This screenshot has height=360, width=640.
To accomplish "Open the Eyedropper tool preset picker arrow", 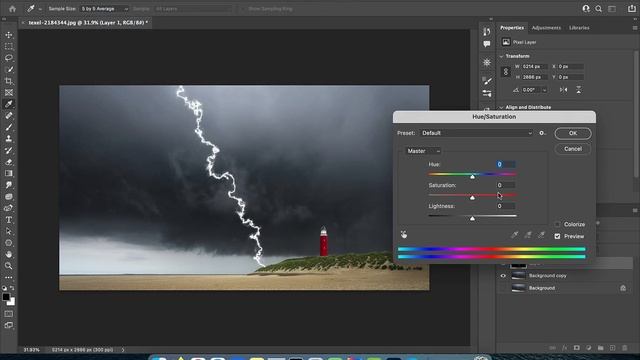I will [x=40, y=9].
